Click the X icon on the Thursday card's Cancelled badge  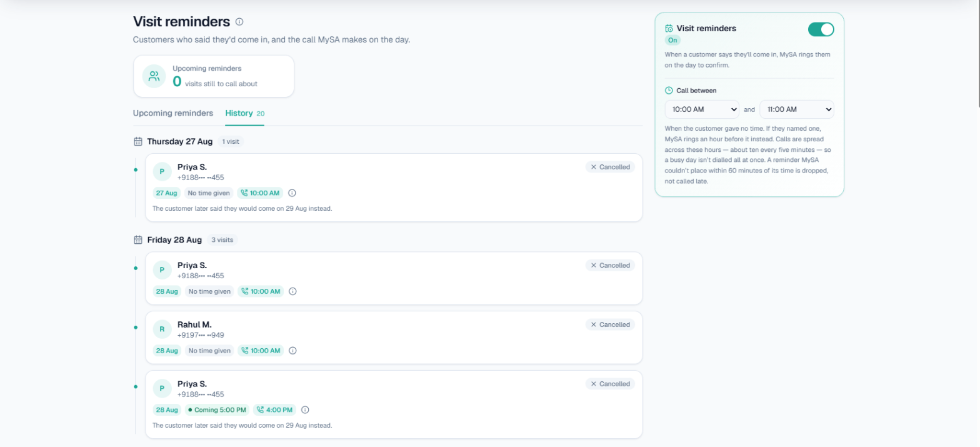594,167
